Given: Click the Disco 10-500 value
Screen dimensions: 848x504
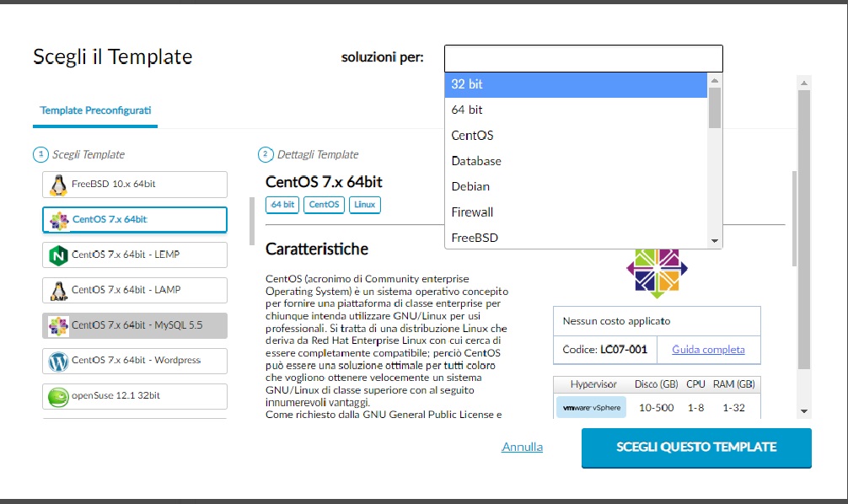Looking at the screenshot, I should [x=656, y=408].
